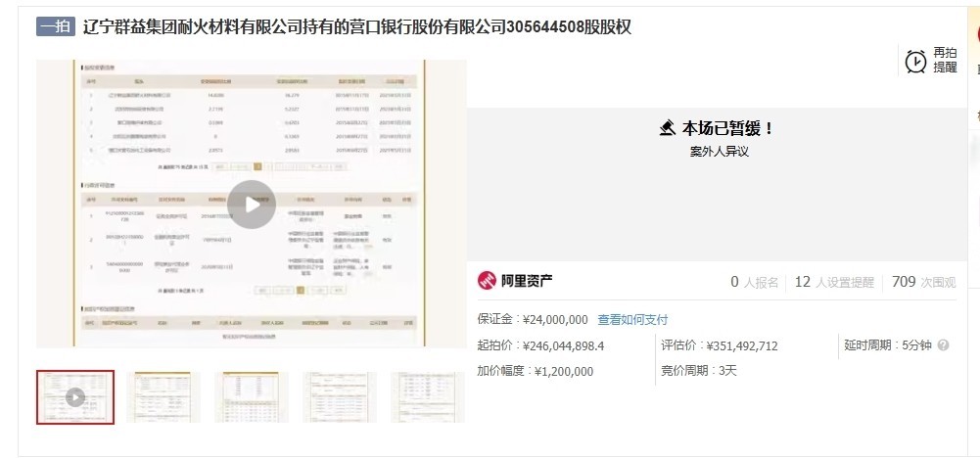Click the 0 人报名 registrant count
The height and width of the screenshot is (458, 980).
pyautogui.click(x=754, y=282)
